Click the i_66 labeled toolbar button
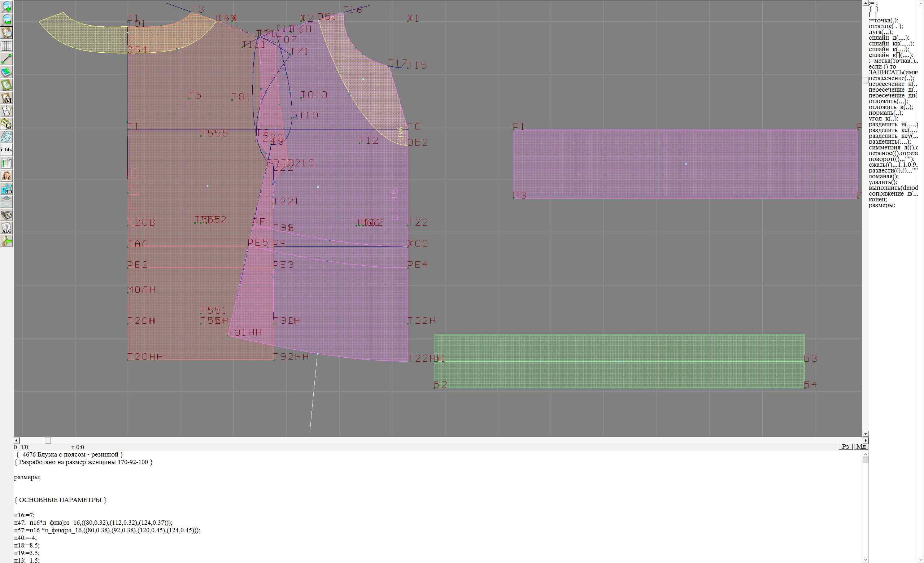Viewport: 924px width, 563px height. click(x=7, y=149)
